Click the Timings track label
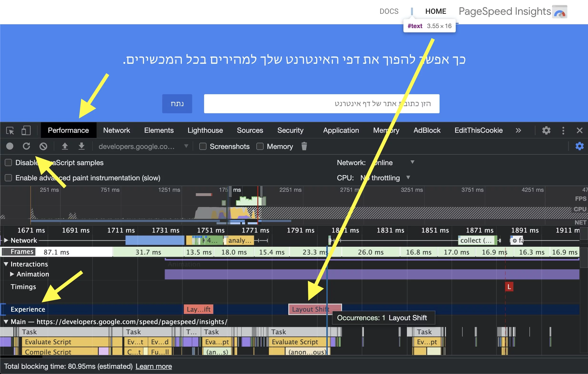The height and width of the screenshot is (374, 588). pos(23,286)
